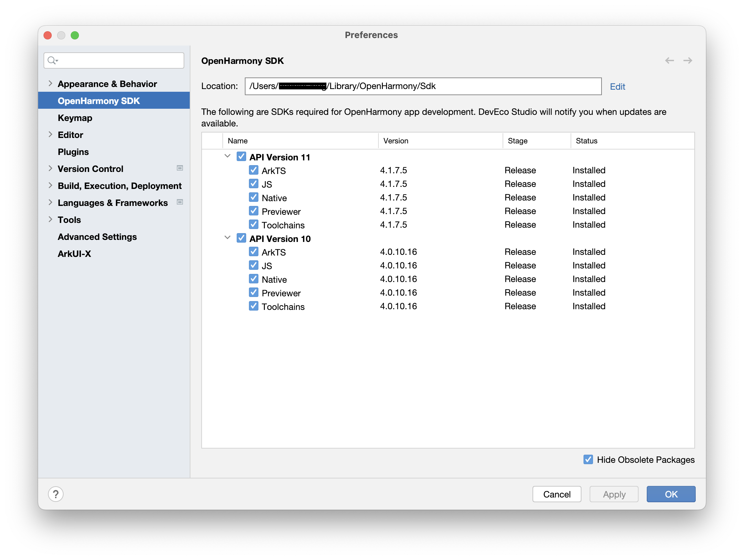Open the Plugins settings page
This screenshot has width=744, height=560.
tap(73, 152)
